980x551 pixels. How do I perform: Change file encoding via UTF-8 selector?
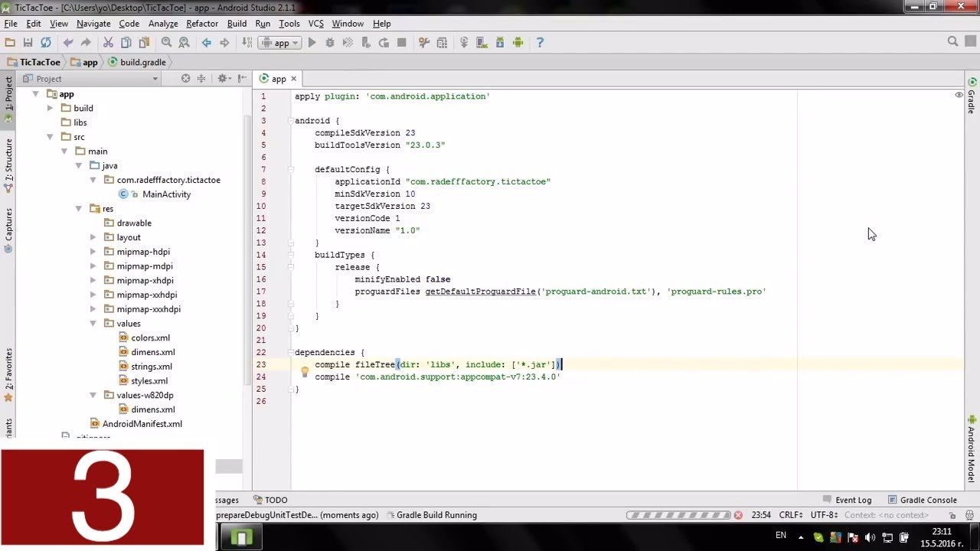824,515
